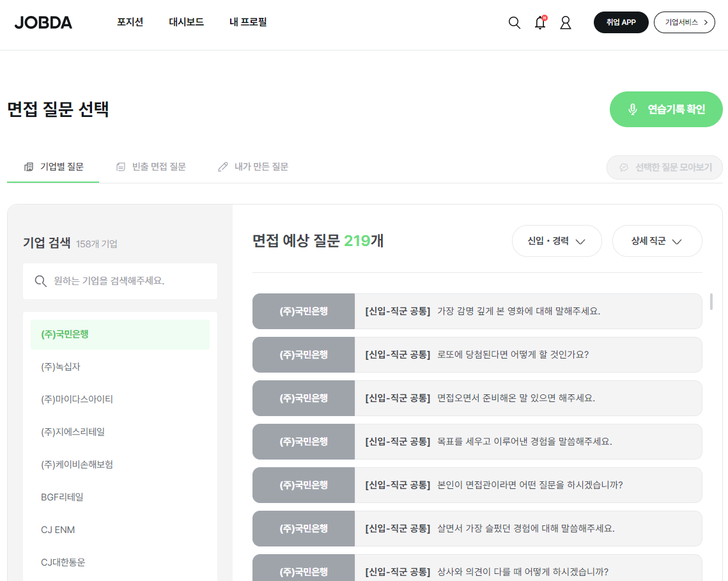The height and width of the screenshot is (581, 728).
Task: Expand the 신입·경력 dropdown
Action: tap(557, 241)
